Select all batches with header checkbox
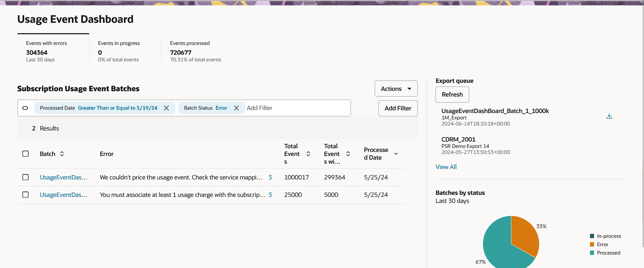 tap(26, 154)
